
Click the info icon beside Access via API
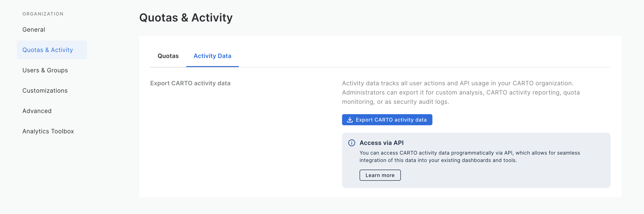pos(352,143)
